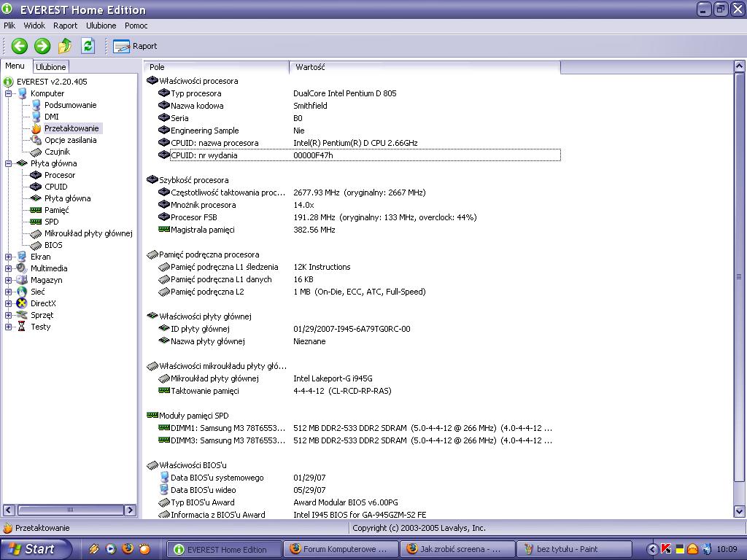The image size is (747, 560).
Task: Expand the Sprzęt tree branch
Action: 8,315
